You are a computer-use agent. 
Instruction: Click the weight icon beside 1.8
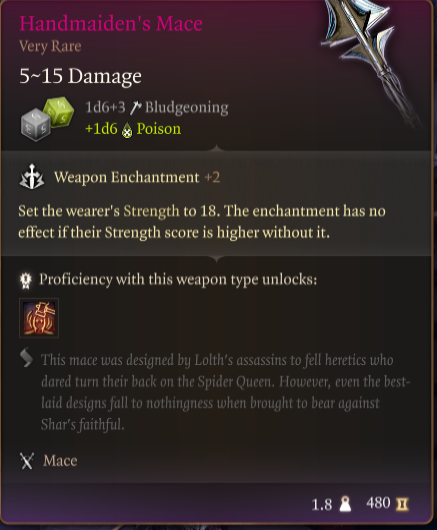(x=345, y=504)
